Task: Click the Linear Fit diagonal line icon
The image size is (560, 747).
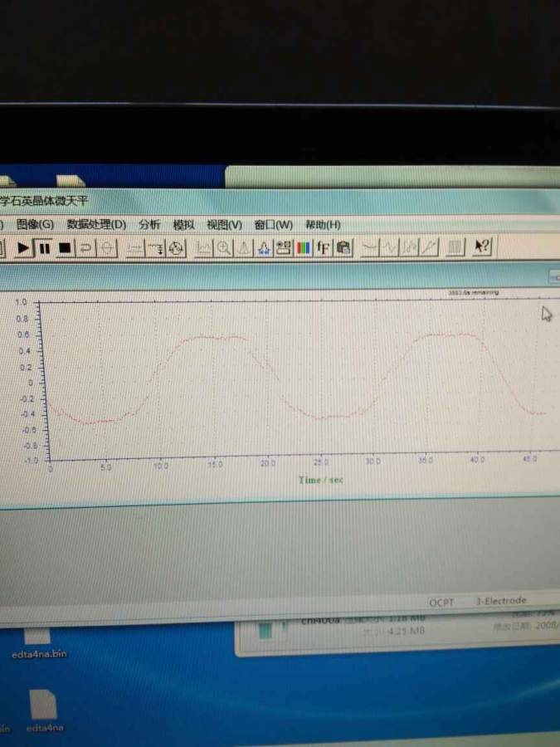Action: pyautogui.click(x=429, y=247)
